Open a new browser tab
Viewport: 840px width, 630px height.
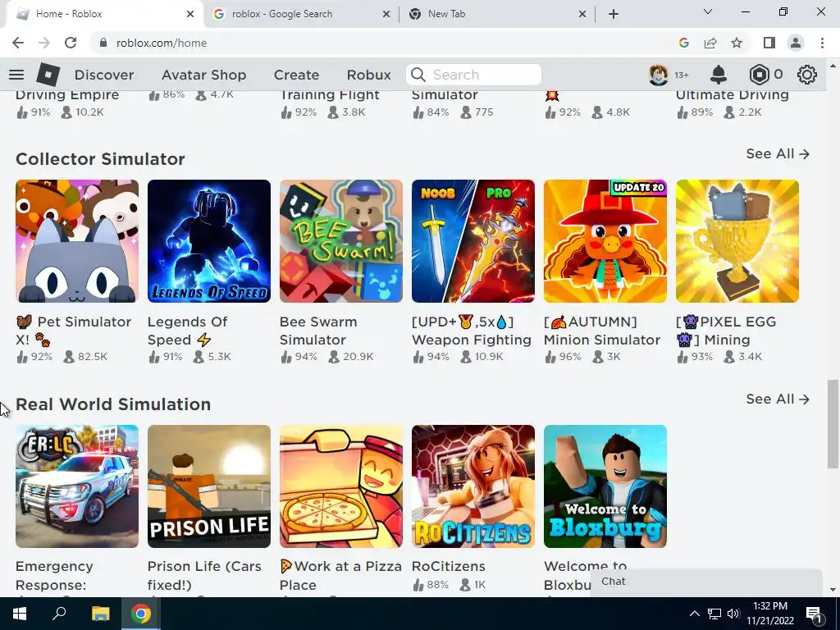click(614, 14)
